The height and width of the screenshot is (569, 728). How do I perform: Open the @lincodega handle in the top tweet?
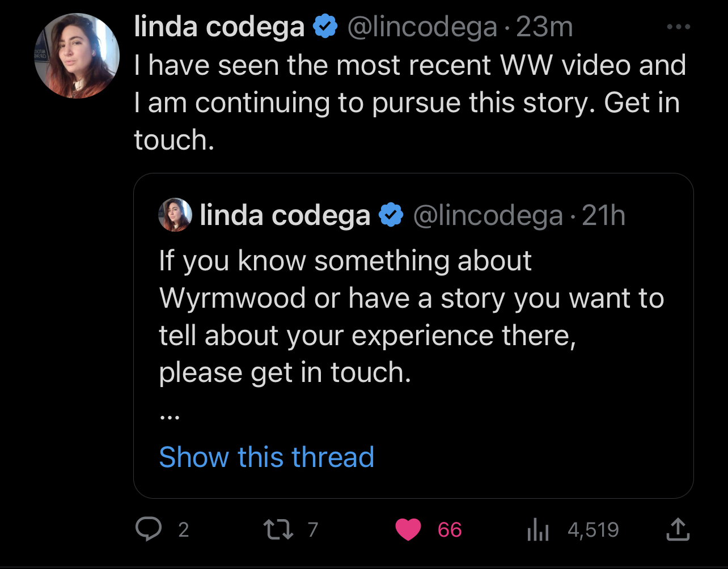coord(422,27)
